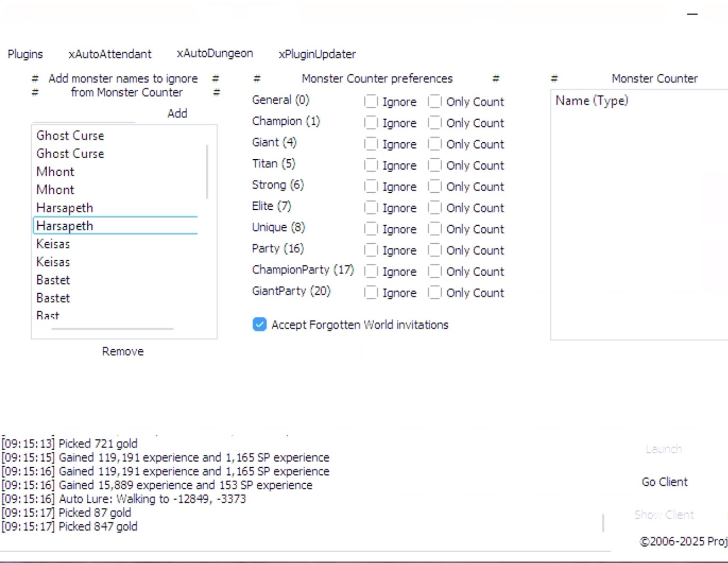
Task: Check Only Count for Unique (8)
Action: (435, 229)
